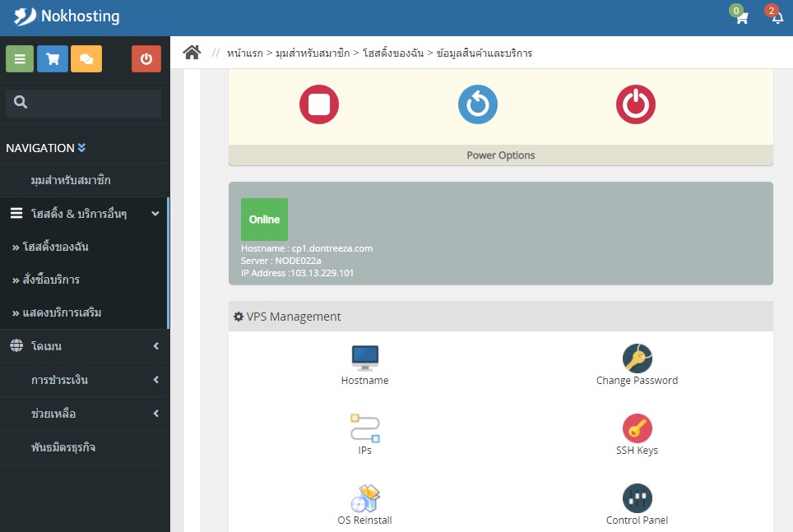Click the blue reboot VPS button
The width and height of the screenshot is (793, 532).
coord(478,104)
